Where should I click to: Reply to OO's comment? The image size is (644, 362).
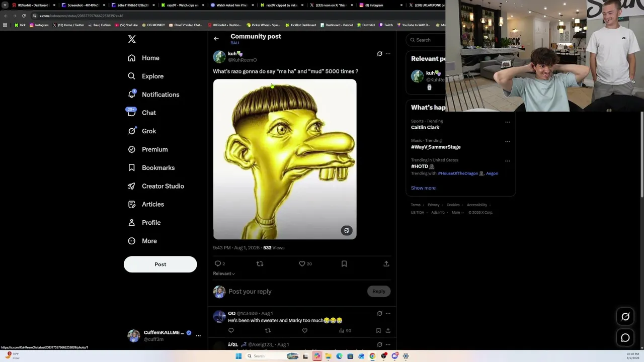[x=231, y=330]
